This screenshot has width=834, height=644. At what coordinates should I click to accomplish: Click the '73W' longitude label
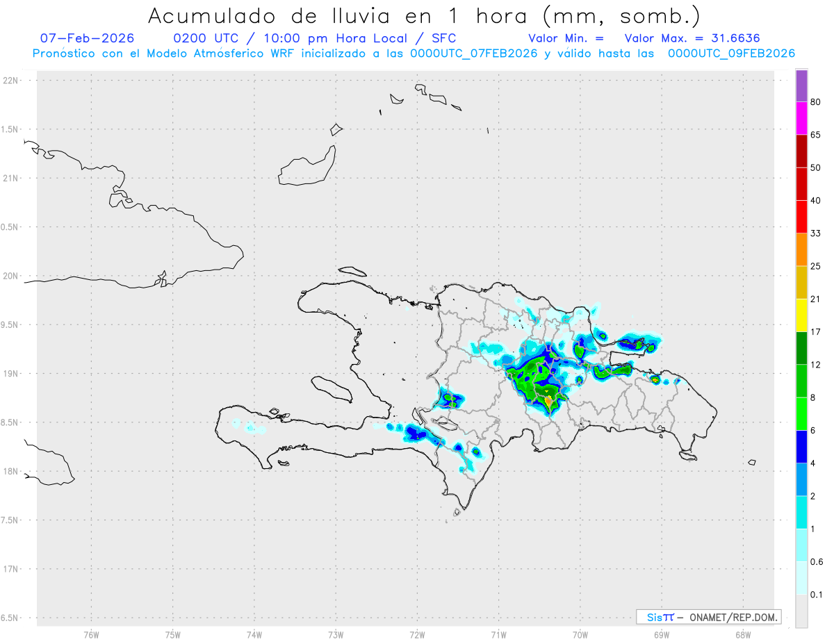pyautogui.click(x=336, y=634)
